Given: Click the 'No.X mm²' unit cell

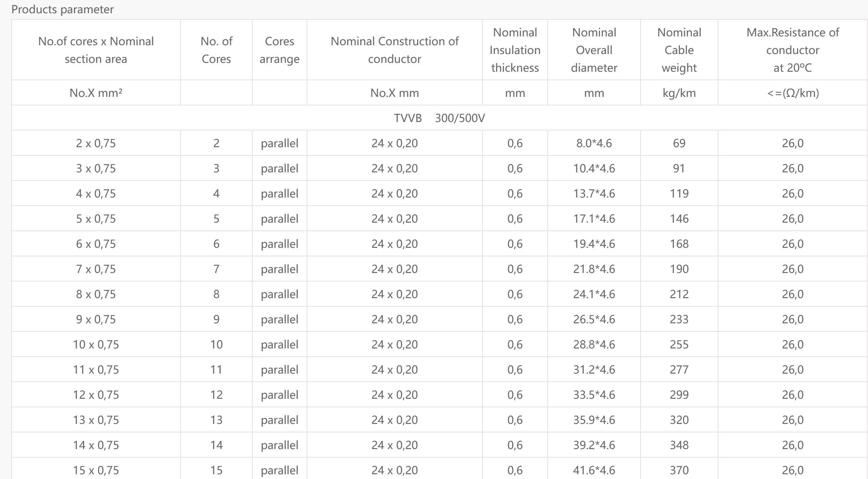Looking at the screenshot, I should [x=96, y=93].
